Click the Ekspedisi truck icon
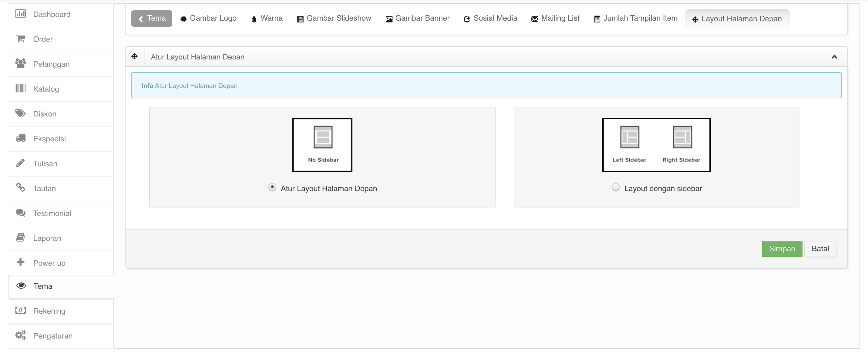This screenshot has width=868, height=364. (x=21, y=138)
